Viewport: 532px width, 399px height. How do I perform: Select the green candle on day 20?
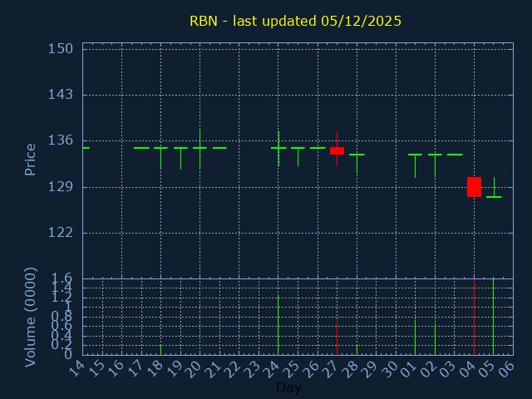click(x=199, y=148)
